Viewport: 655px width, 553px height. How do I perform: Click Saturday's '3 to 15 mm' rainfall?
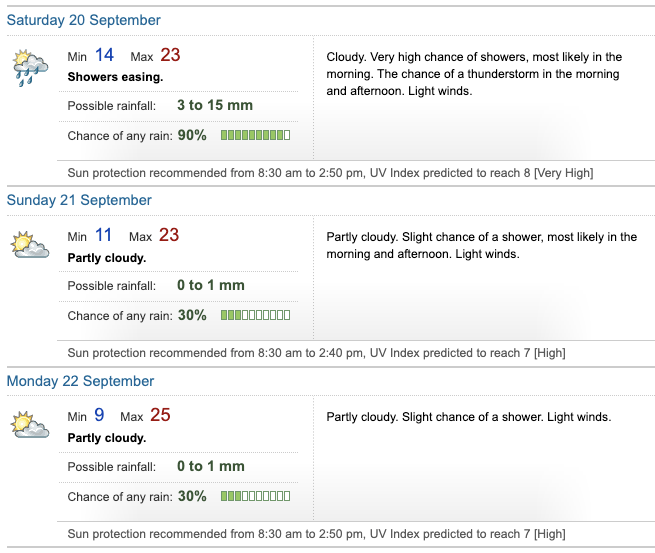[215, 105]
